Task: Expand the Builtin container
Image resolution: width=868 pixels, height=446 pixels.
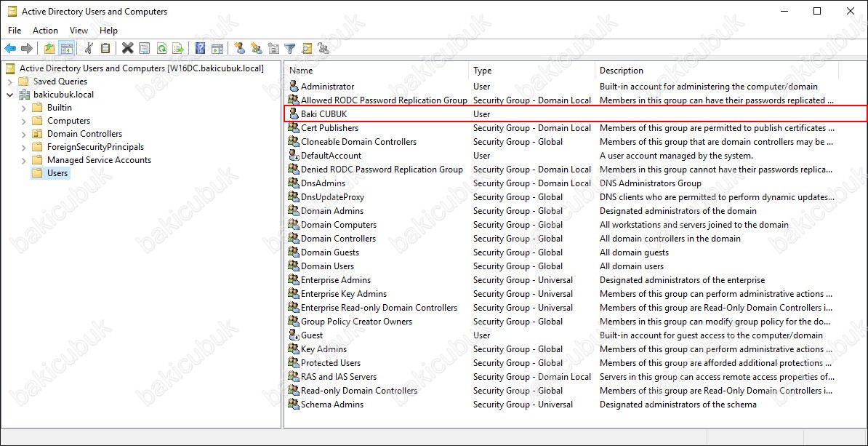Action: point(24,108)
